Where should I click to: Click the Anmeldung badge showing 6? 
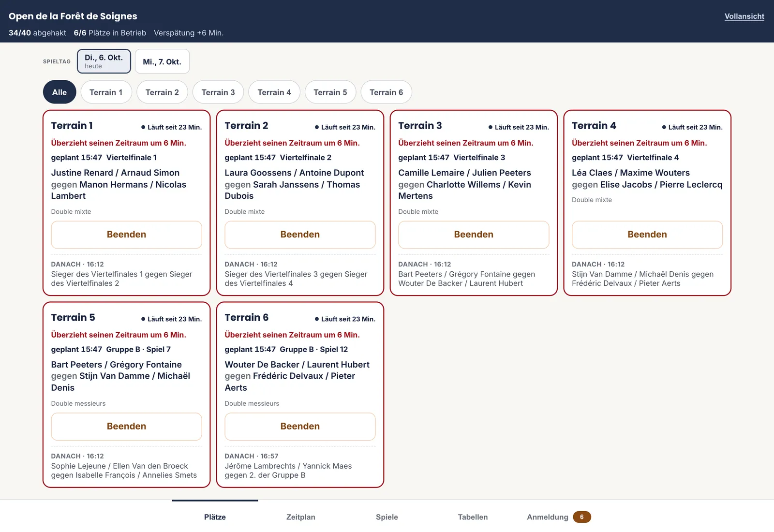[582, 517]
